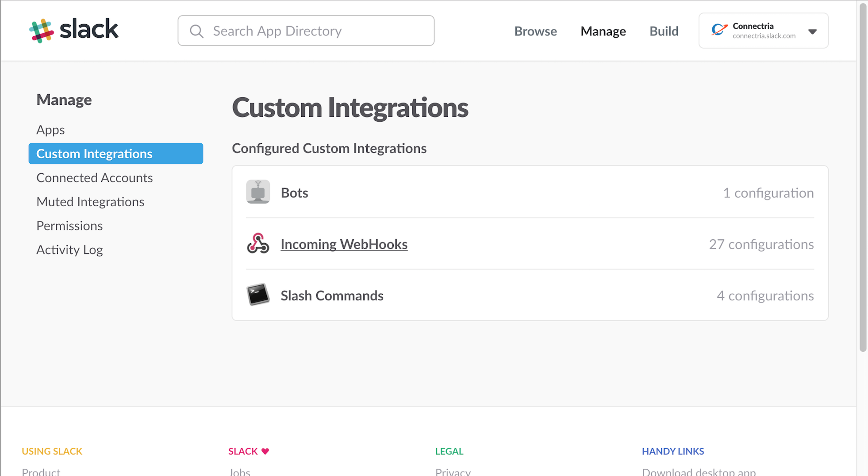Click the search magnifier icon
Viewport: 868px width, 476px height.
pyautogui.click(x=196, y=31)
